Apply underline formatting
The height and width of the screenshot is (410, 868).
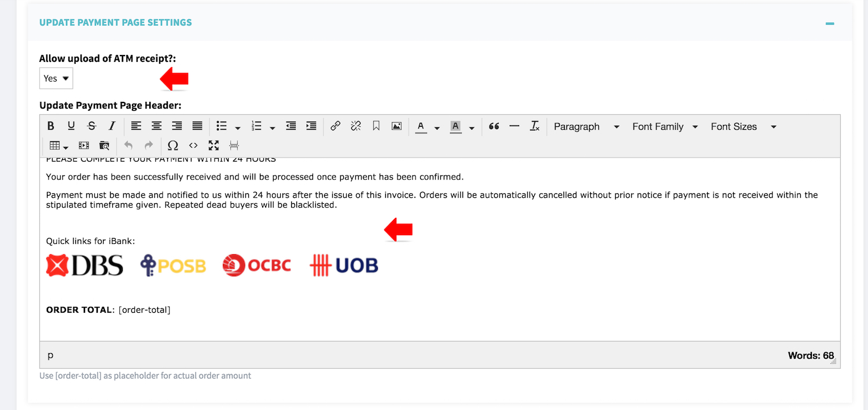pos(71,126)
